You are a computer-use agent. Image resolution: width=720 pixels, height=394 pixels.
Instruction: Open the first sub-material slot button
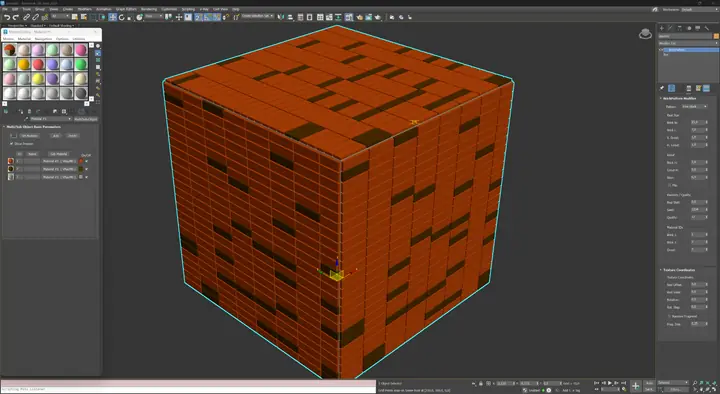59,161
